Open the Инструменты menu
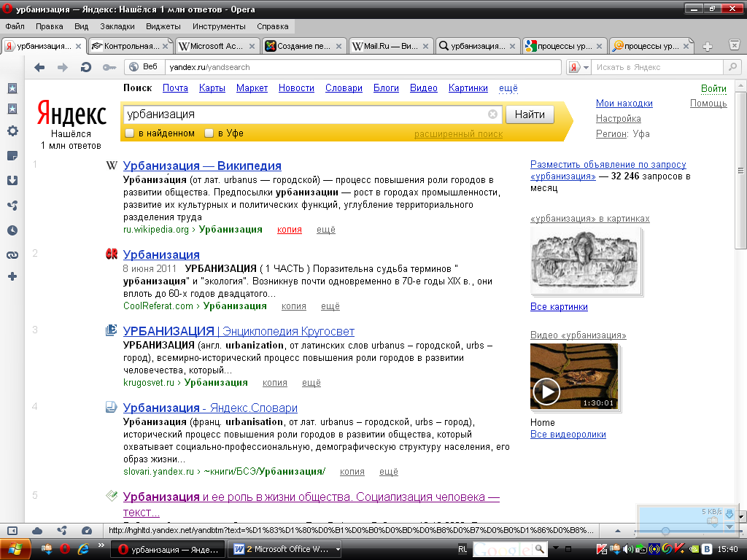The image size is (747, 560). click(x=219, y=26)
